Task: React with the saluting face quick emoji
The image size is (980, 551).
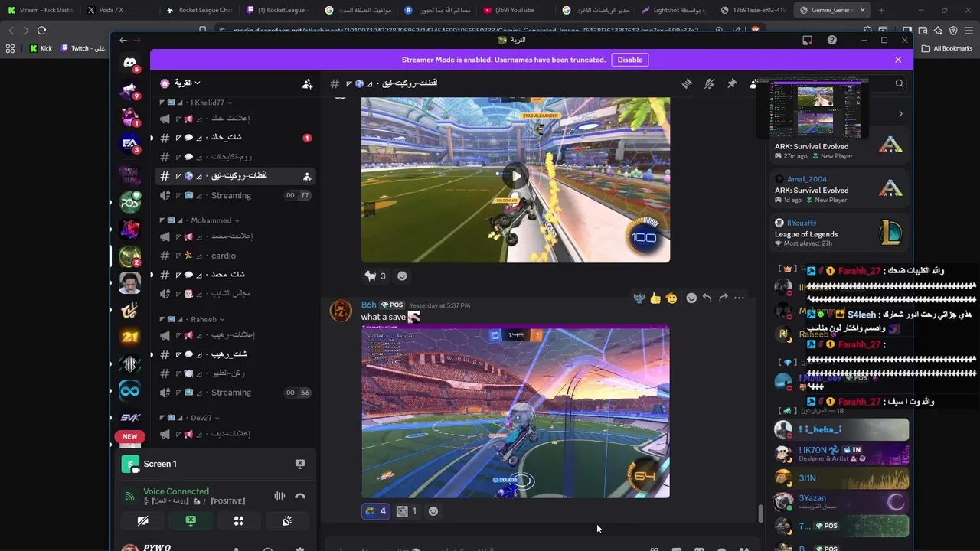Action: pos(671,298)
